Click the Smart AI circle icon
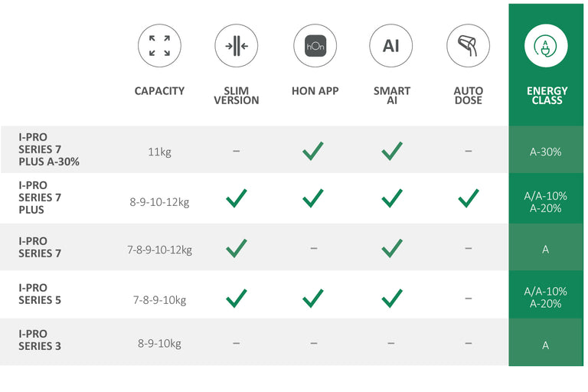Viewport: 588px width, 392px height. [391, 45]
